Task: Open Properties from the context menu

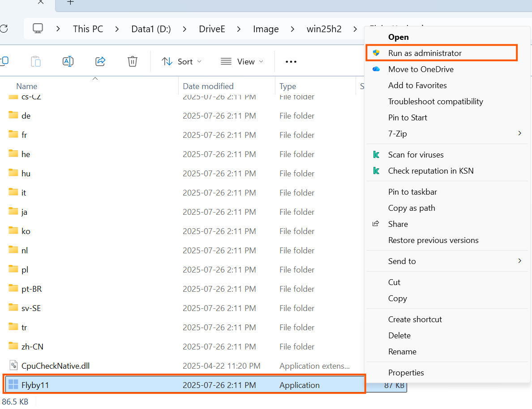Action: (406, 372)
